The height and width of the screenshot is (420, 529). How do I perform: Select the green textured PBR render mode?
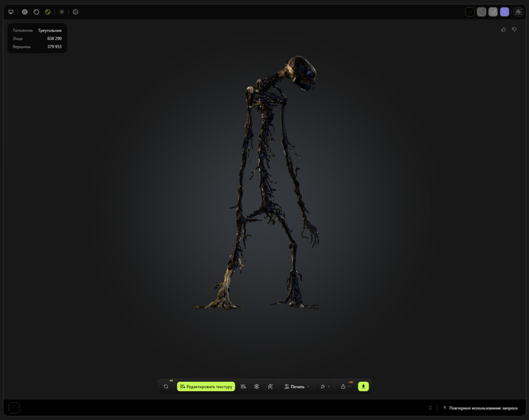click(x=48, y=12)
